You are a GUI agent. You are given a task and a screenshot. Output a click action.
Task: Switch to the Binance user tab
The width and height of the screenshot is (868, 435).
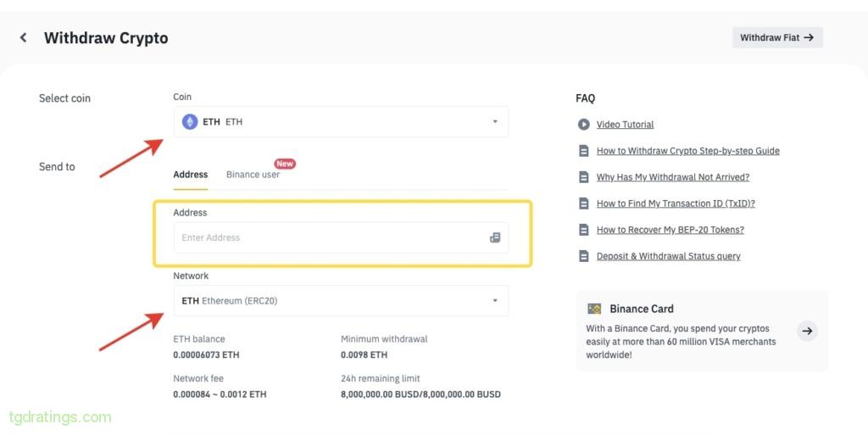pos(253,175)
